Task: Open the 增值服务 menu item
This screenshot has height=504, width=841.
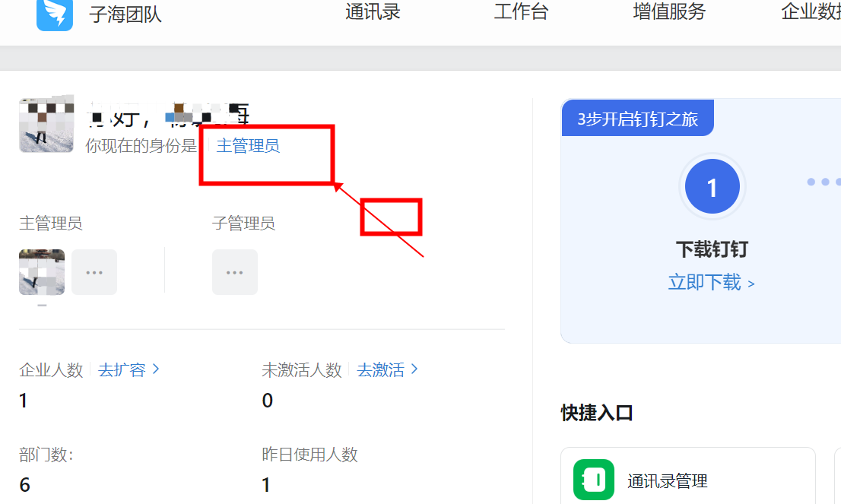Action: click(669, 12)
